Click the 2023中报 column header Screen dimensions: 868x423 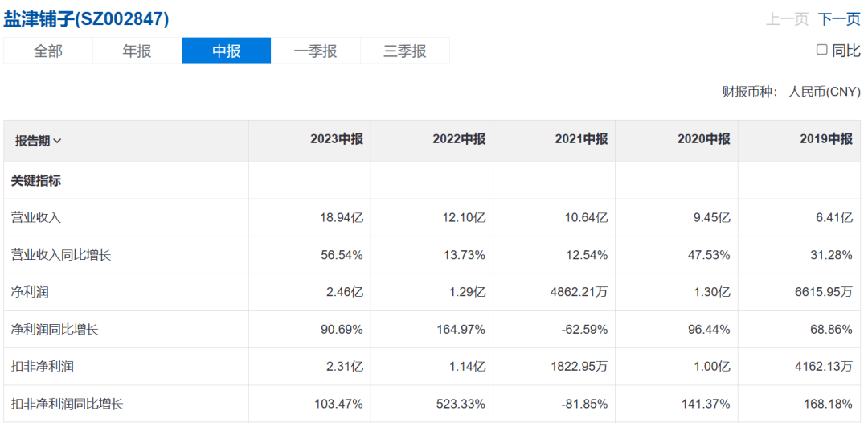(x=337, y=140)
